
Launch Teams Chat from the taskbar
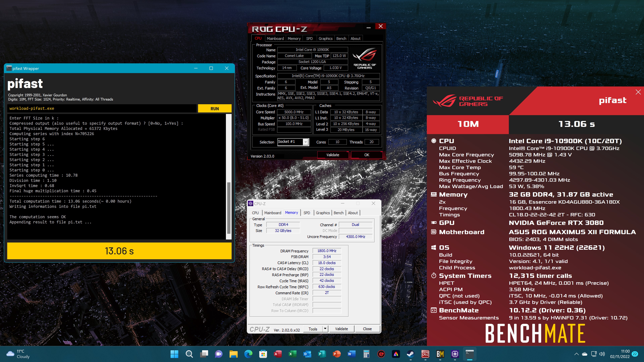tap(219, 354)
